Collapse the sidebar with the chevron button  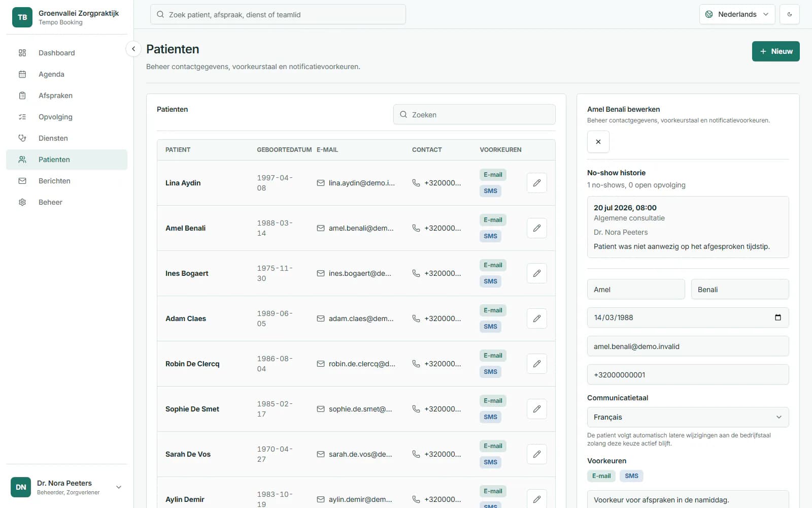133,49
